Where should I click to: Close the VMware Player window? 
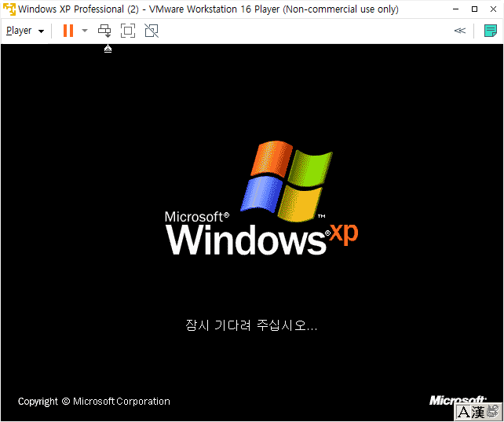pos(493,9)
